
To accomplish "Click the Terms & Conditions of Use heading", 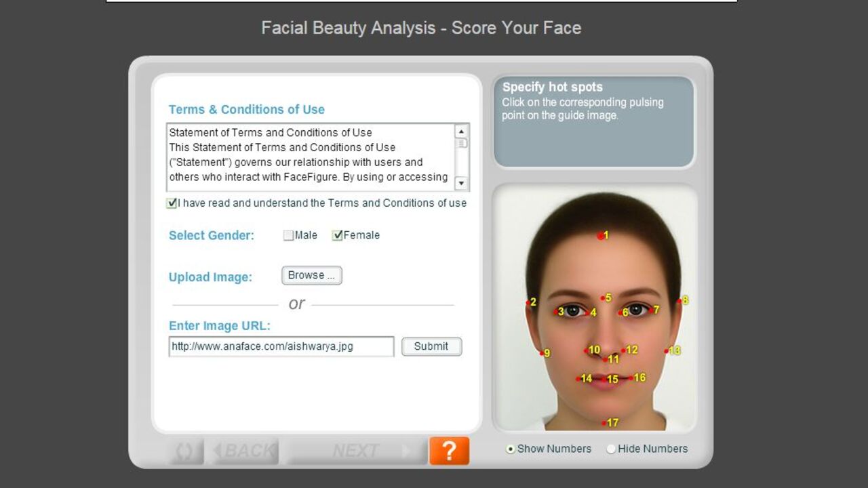I will [x=247, y=110].
